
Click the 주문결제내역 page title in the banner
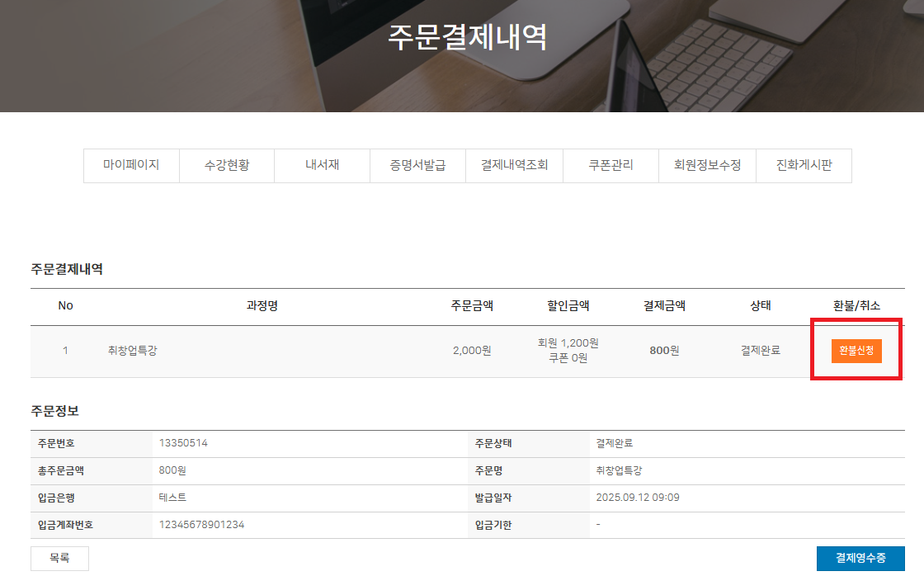468,38
